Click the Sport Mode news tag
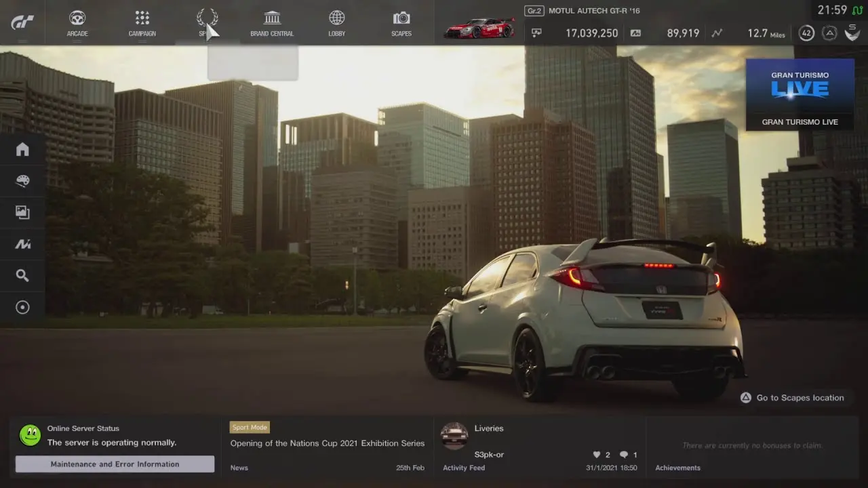The image size is (868, 488). tap(250, 428)
